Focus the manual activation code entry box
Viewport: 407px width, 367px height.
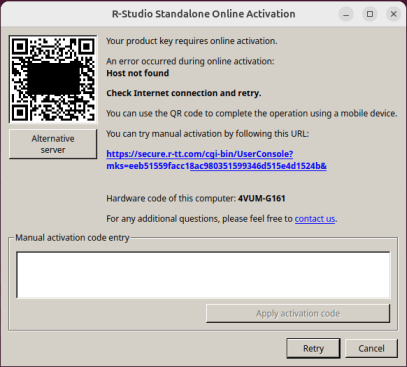[203, 275]
